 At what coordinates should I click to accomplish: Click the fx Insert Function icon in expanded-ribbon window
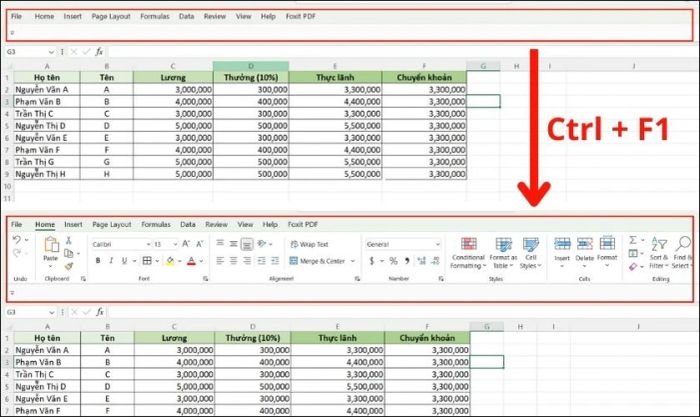(100, 312)
